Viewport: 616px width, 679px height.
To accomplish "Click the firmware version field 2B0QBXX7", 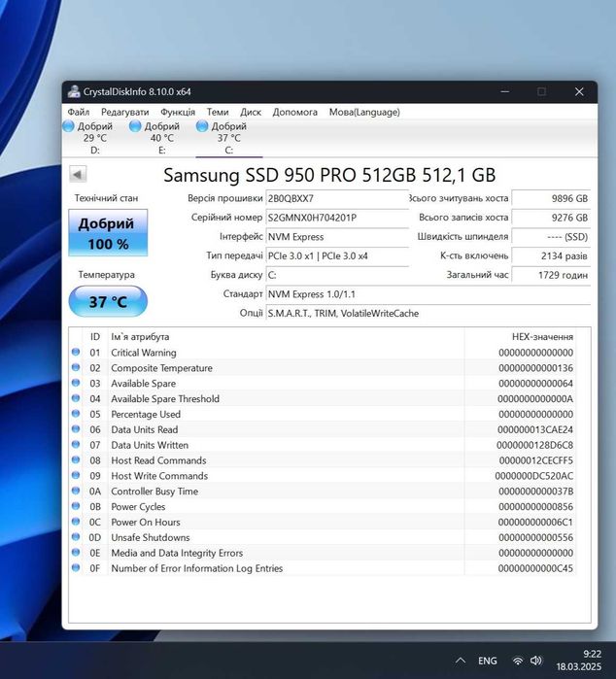I will (337, 198).
